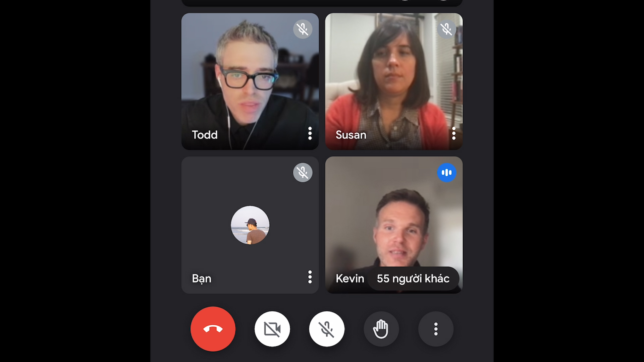The image size is (644, 362).
Task: Click Kevin's active speaking indicator
Action: tap(446, 172)
